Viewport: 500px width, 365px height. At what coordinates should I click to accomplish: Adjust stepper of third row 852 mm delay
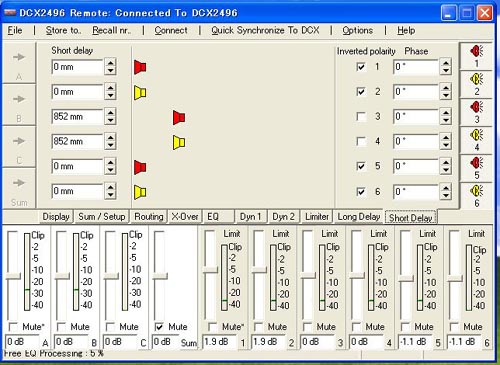pyautogui.click(x=110, y=116)
